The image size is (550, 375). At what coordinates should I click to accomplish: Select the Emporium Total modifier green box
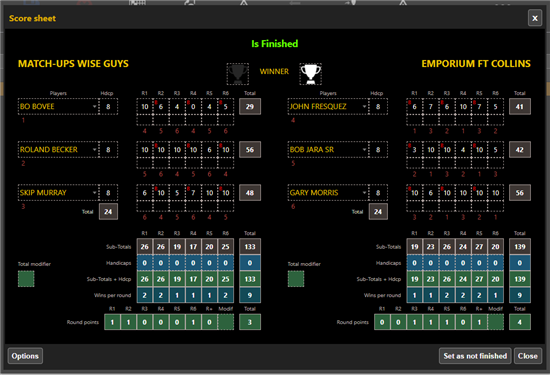click(x=296, y=279)
